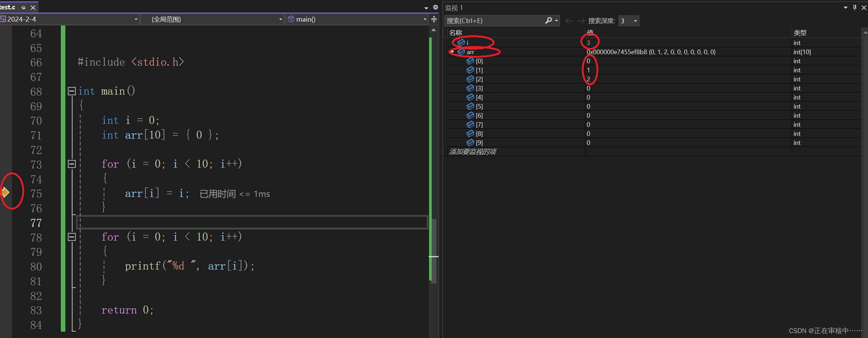The image size is (868, 338).
Task: Toggle auto-hide pin on 监视 1 panel
Action: coord(855,8)
